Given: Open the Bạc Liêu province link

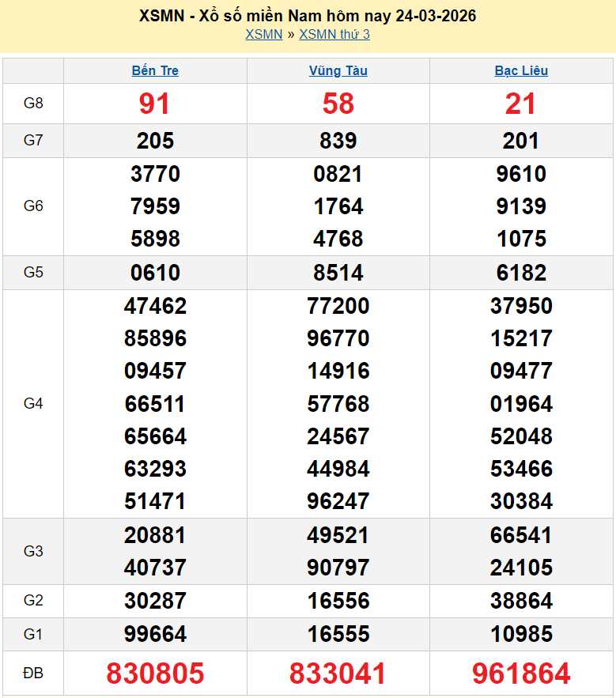Looking at the screenshot, I should (x=521, y=70).
